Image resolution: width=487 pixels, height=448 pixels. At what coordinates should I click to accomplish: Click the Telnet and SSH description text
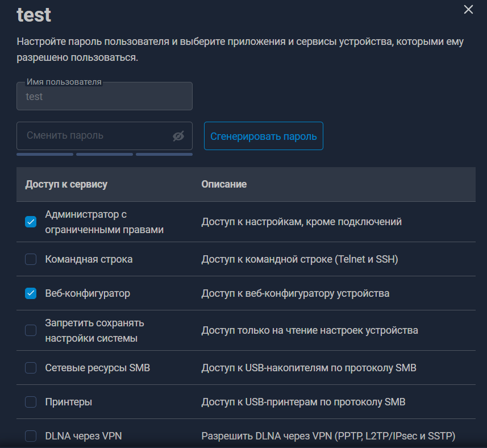click(x=299, y=259)
